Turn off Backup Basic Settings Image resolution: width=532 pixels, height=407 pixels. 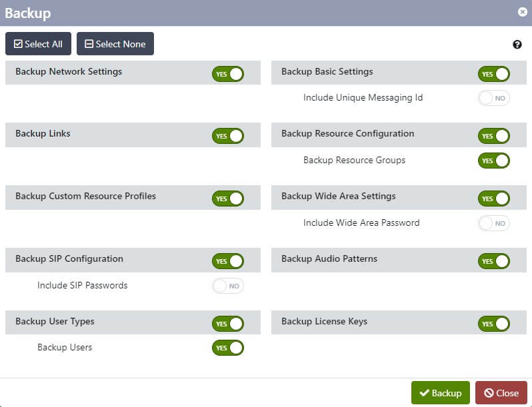click(x=494, y=74)
